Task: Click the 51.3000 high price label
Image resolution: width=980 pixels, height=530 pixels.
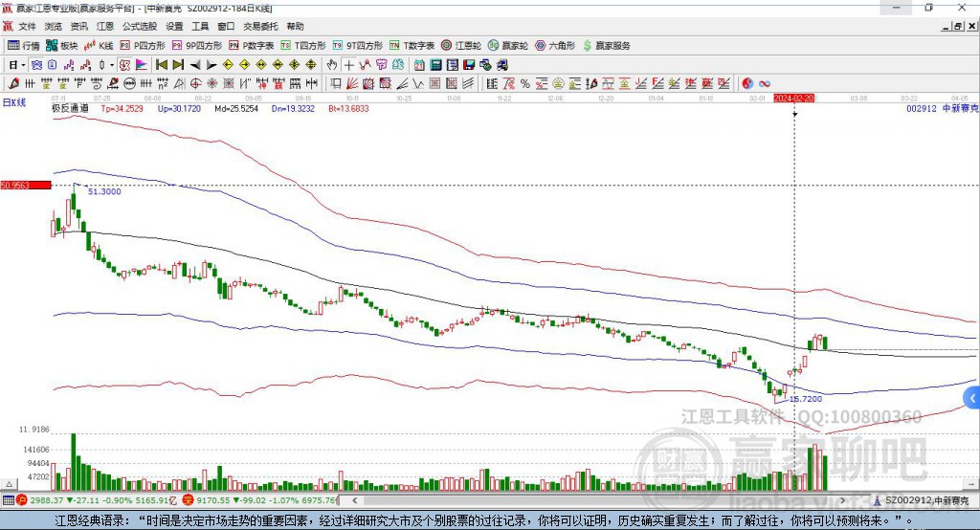Action: coord(104,191)
